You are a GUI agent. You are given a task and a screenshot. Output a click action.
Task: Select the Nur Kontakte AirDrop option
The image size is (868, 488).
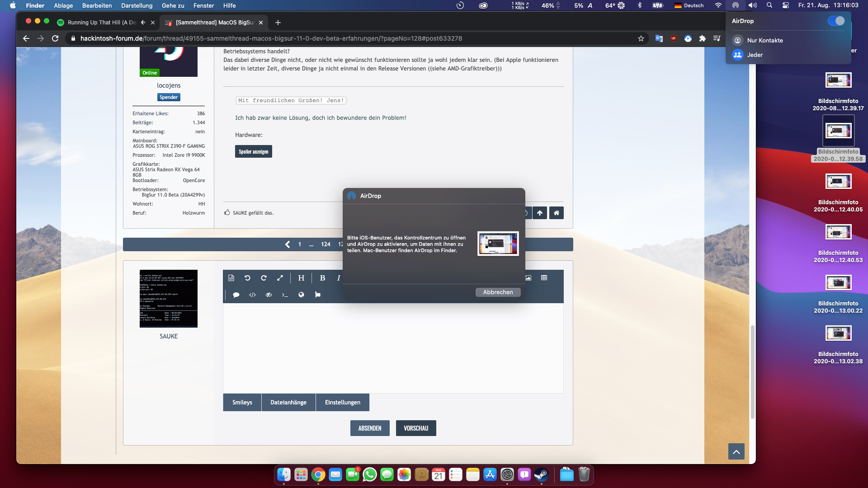[764, 40]
